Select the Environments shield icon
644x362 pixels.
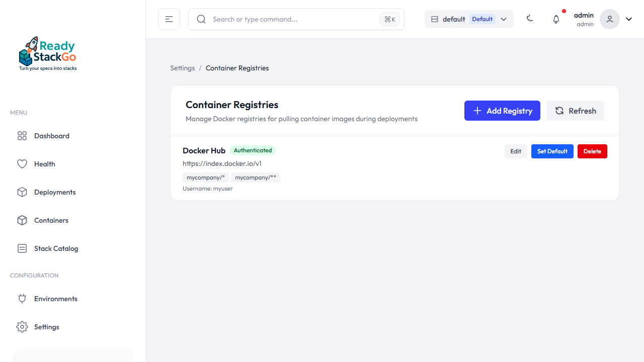click(x=22, y=298)
